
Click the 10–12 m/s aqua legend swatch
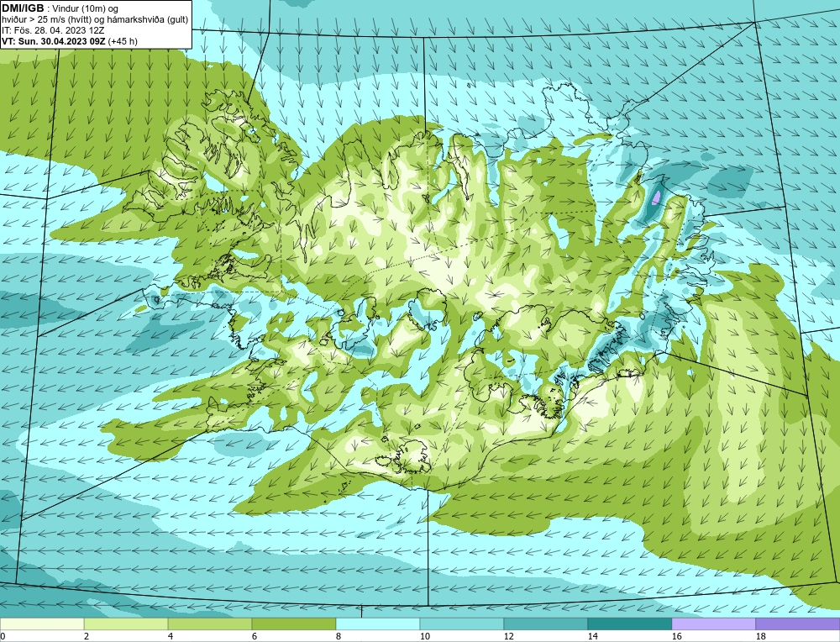pyautogui.click(x=462, y=624)
